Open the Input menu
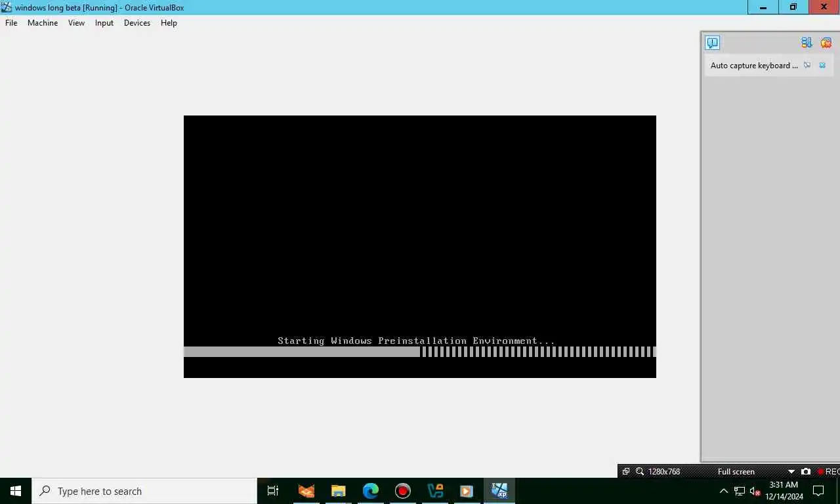The height and width of the screenshot is (504, 840). tap(104, 23)
